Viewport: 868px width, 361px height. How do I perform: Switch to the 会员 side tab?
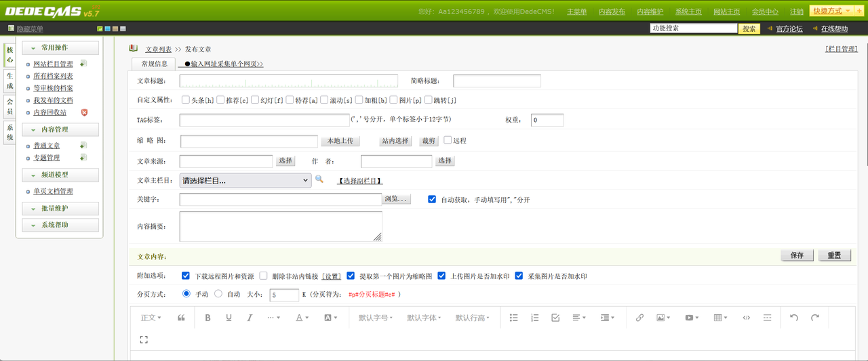click(x=9, y=106)
